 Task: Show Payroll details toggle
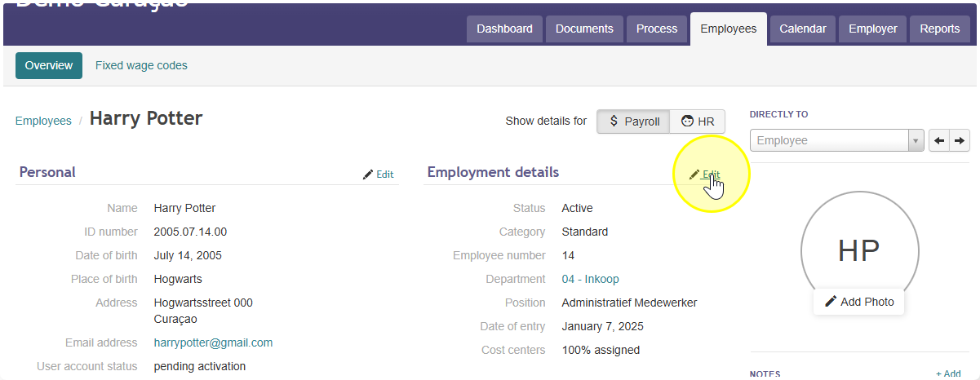[633, 122]
